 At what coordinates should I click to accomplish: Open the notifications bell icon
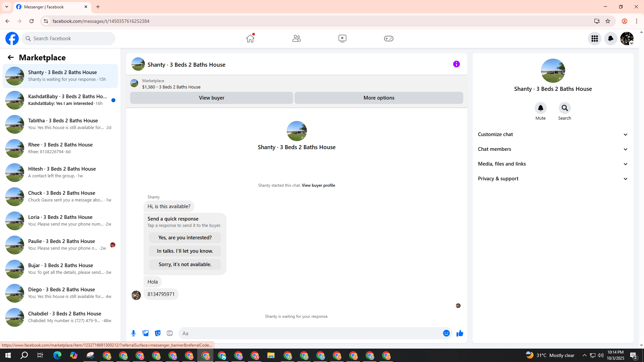pos(611,39)
